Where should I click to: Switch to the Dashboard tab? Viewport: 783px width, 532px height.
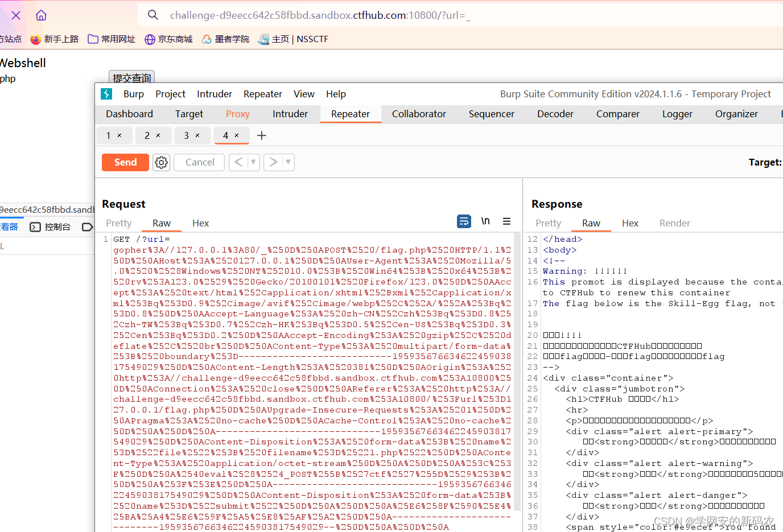point(129,114)
